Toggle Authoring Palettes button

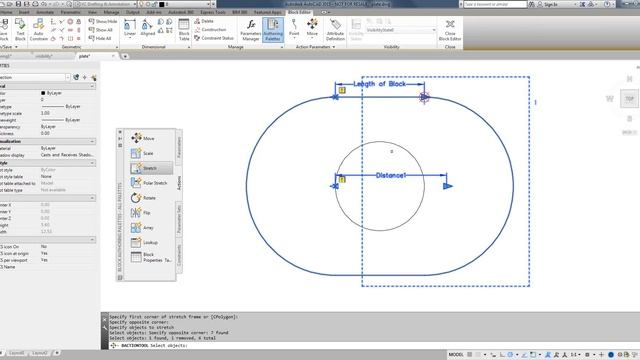click(x=273, y=29)
